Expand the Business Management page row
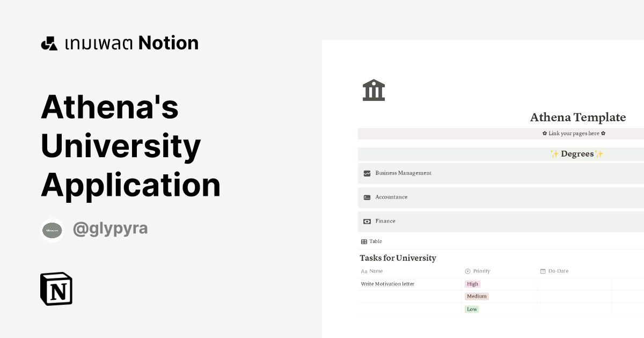Image resolution: width=644 pixels, height=338 pixels. [x=402, y=173]
